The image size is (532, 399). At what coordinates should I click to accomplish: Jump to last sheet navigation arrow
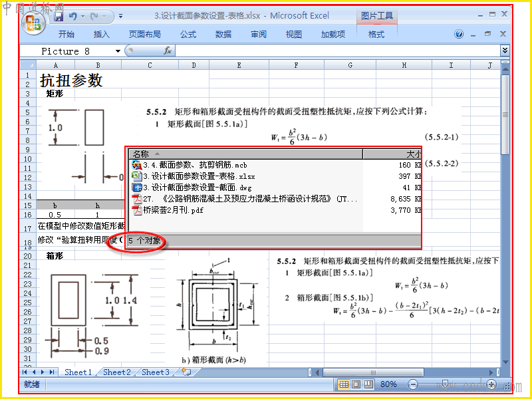[x=52, y=372]
